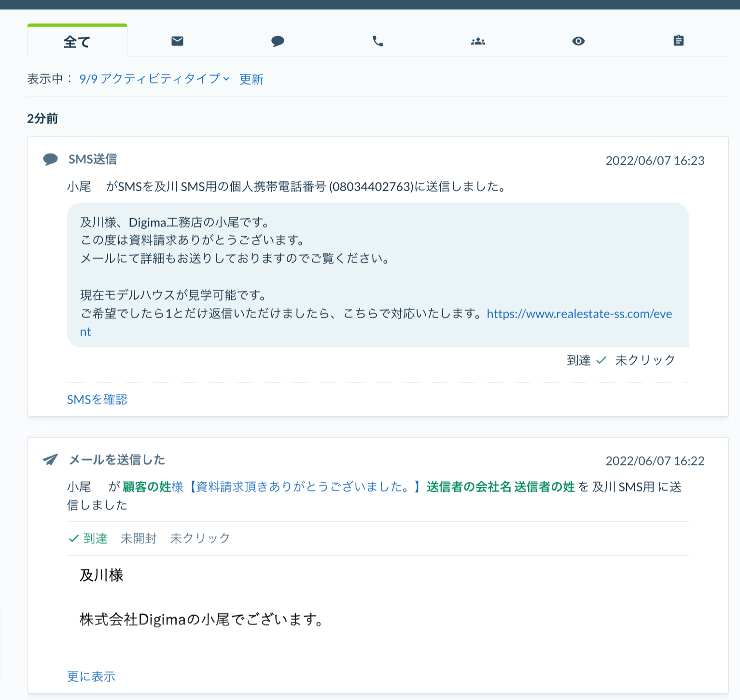
Task: Click the chat bubble icon beside SMS送信
Action: (x=50, y=159)
